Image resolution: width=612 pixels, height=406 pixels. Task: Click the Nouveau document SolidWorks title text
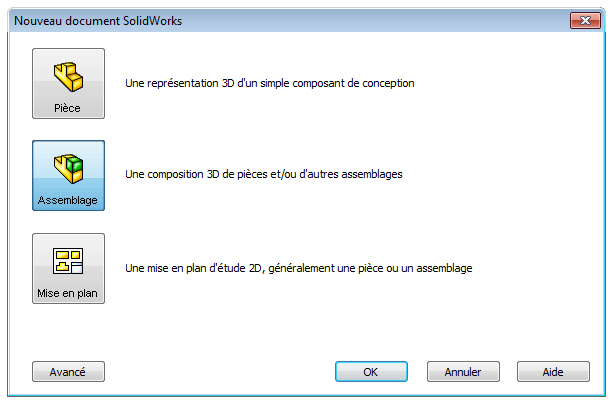(98, 21)
